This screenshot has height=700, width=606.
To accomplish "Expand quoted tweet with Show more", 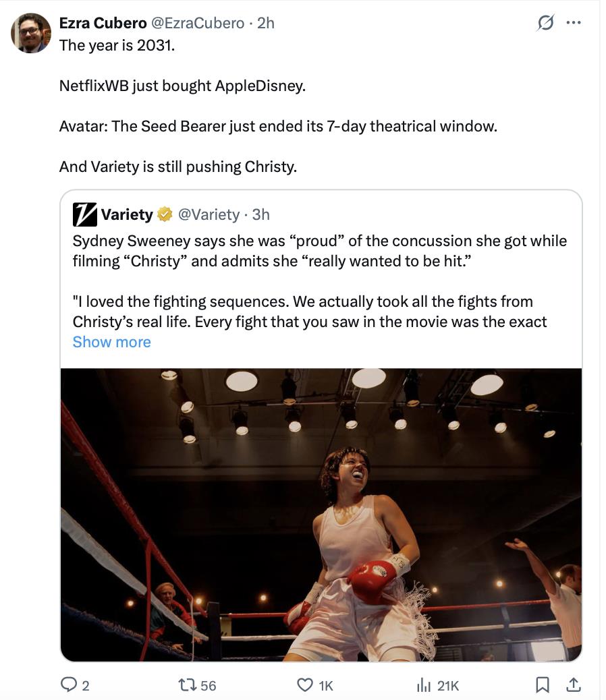I will 111,342.
